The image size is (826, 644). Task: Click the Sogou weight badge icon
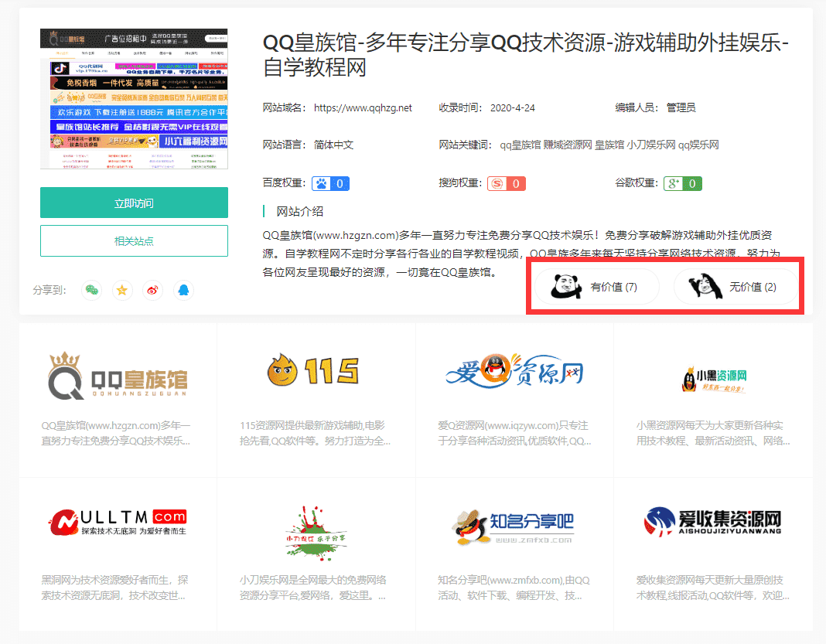pyautogui.click(x=506, y=183)
